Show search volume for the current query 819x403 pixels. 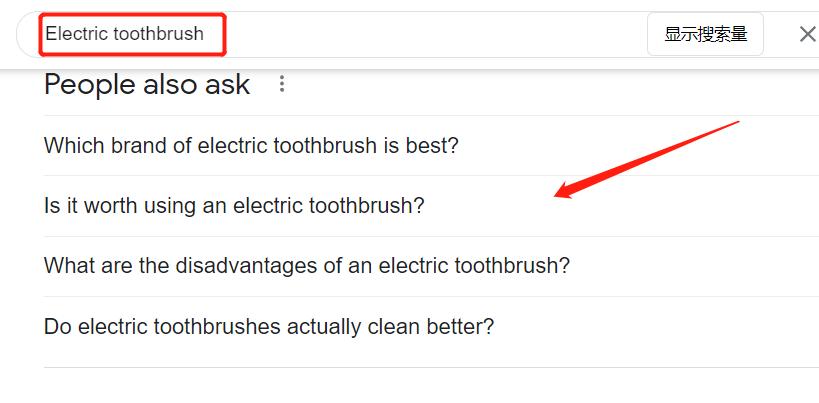tap(705, 35)
